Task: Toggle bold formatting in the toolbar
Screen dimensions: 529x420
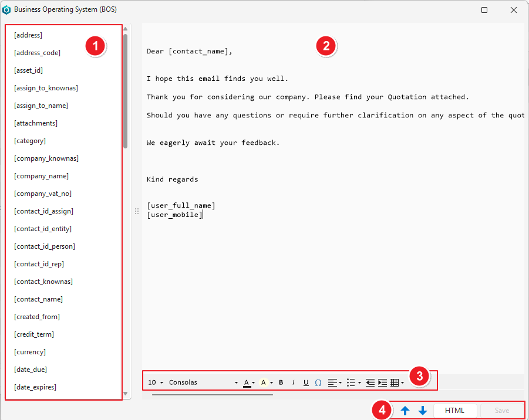Action: coord(281,382)
